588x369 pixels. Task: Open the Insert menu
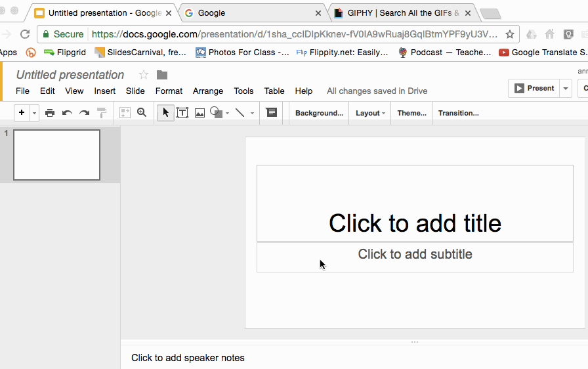104,91
